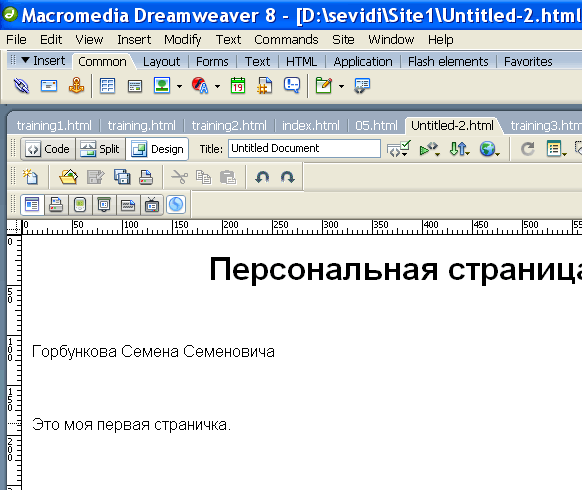The image size is (582, 490).
Task: Click the New document icon
Action: (x=30, y=177)
